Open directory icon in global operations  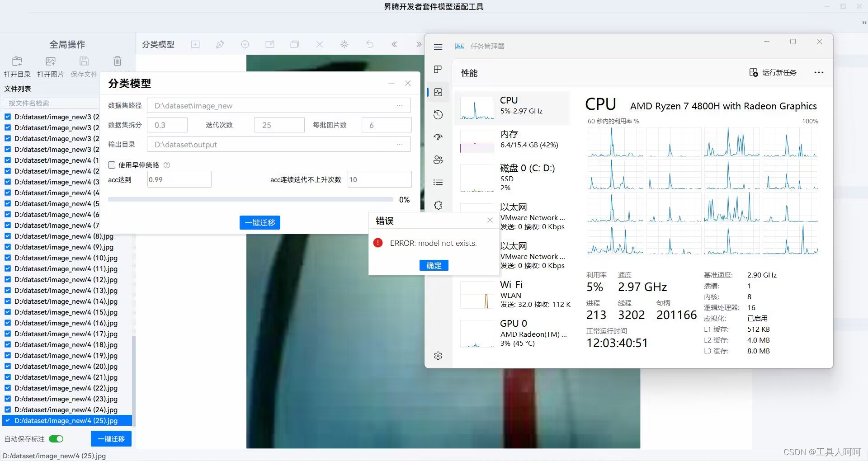[x=17, y=61]
